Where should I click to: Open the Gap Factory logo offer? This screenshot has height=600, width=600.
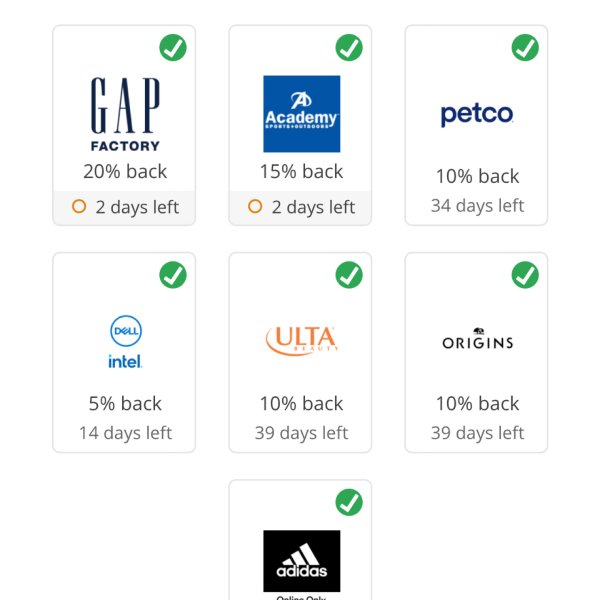(125, 114)
